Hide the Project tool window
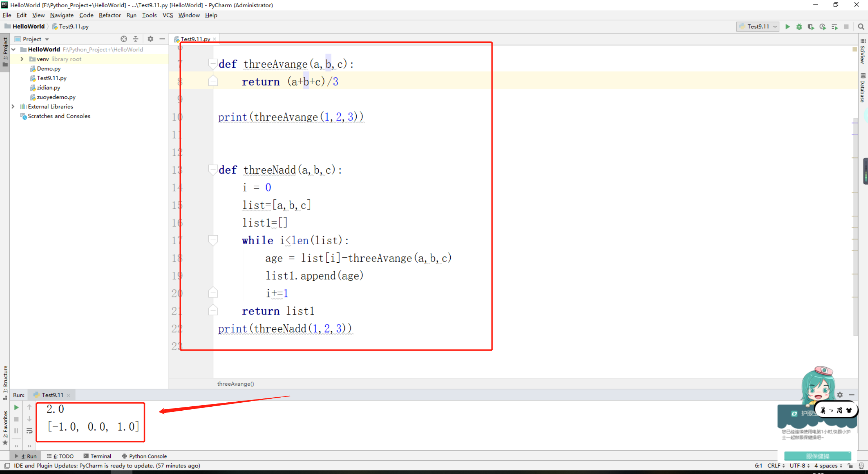The image size is (868, 474). click(162, 39)
